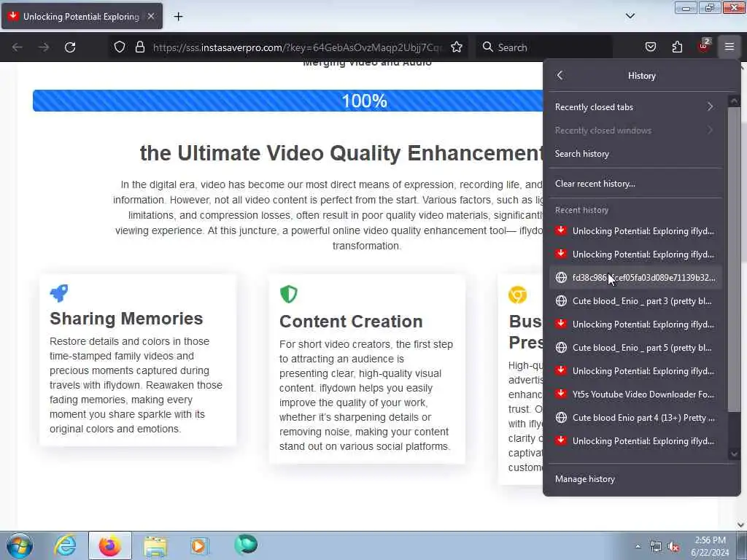Click the site security padlock icon
The width and height of the screenshot is (747, 560).
pos(139,47)
